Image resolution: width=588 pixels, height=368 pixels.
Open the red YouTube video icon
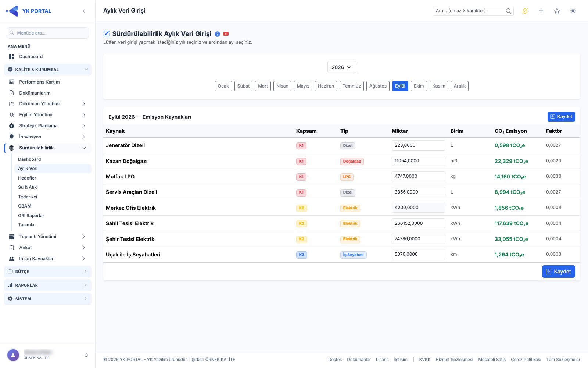(x=226, y=34)
